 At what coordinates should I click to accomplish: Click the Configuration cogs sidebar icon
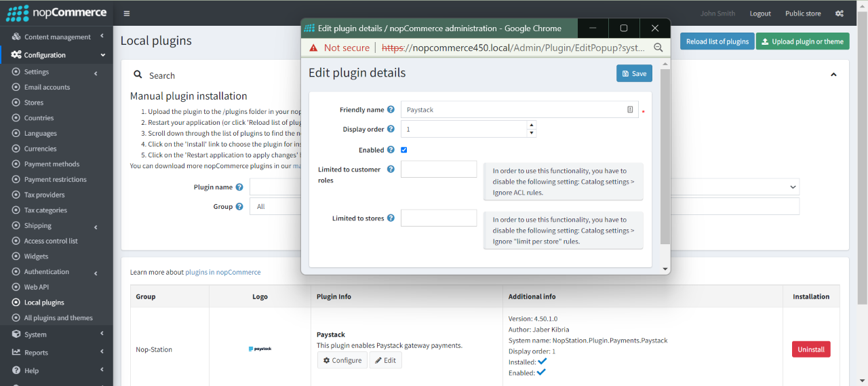pyautogui.click(x=16, y=55)
